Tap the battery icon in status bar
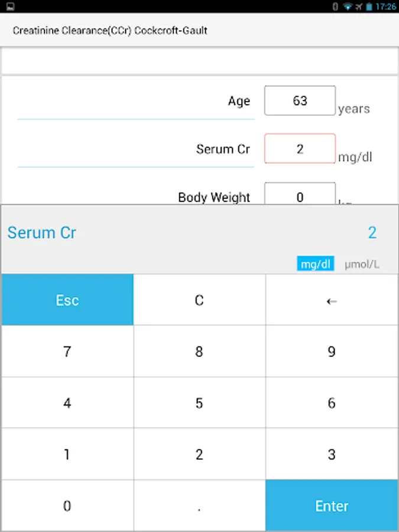 point(369,7)
